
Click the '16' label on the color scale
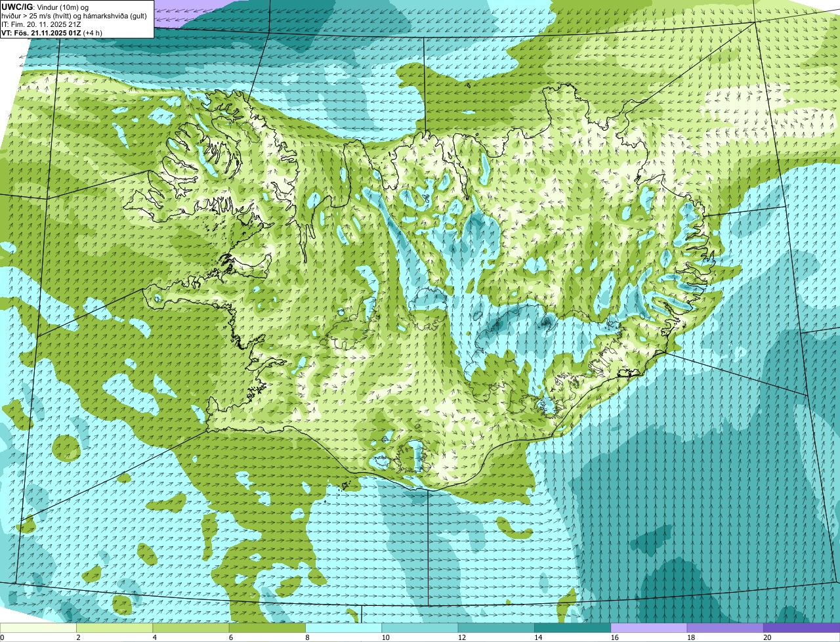point(614,637)
